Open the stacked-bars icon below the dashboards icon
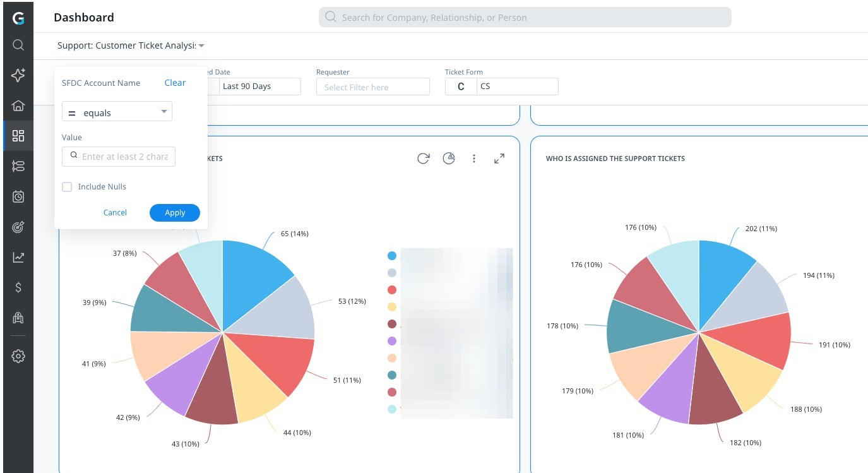 point(18,166)
